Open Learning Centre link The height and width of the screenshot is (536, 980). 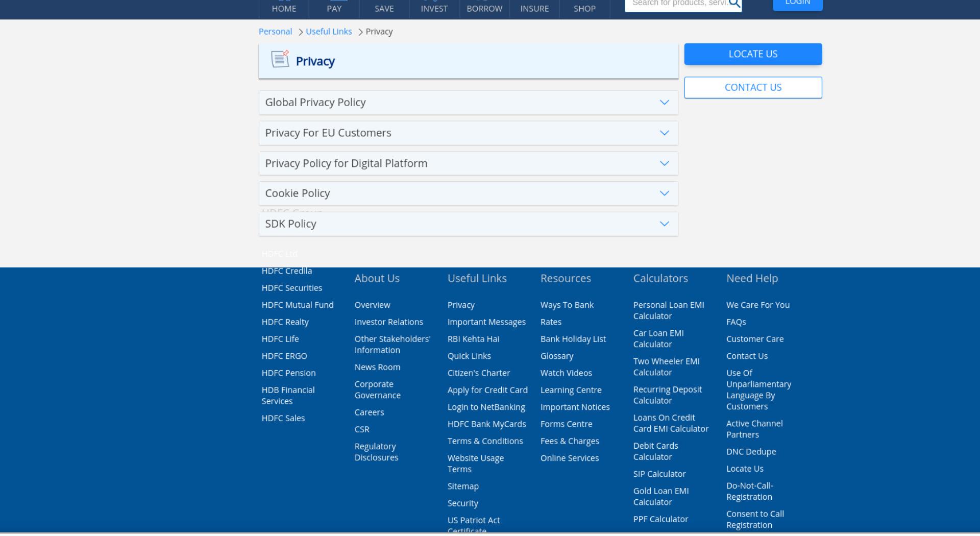tap(571, 390)
